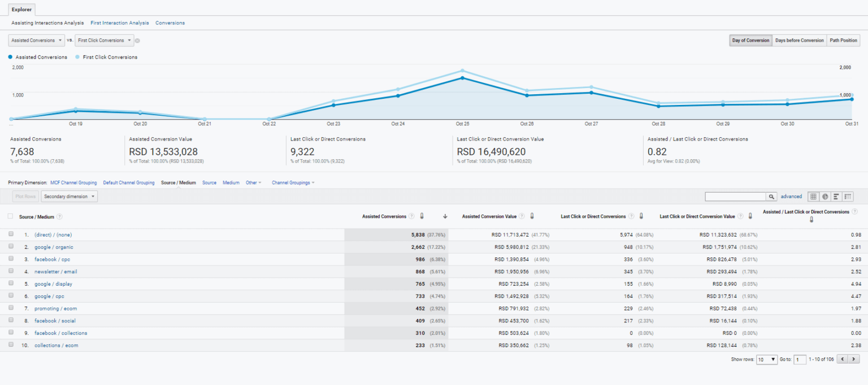The height and width of the screenshot is (385, 868).
Task: Click thermometer icon under Assisted / Last Click header
Action: pos(811,220)
